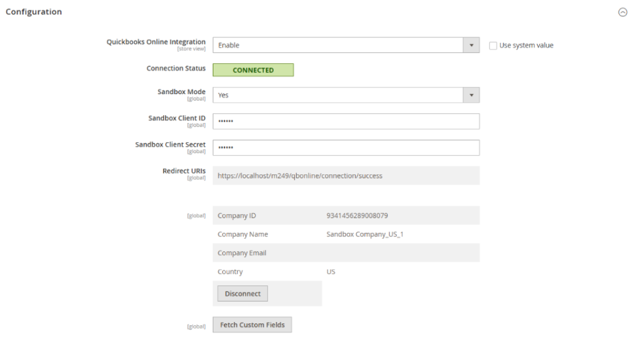Click the Use system value label text

(526, 46)
